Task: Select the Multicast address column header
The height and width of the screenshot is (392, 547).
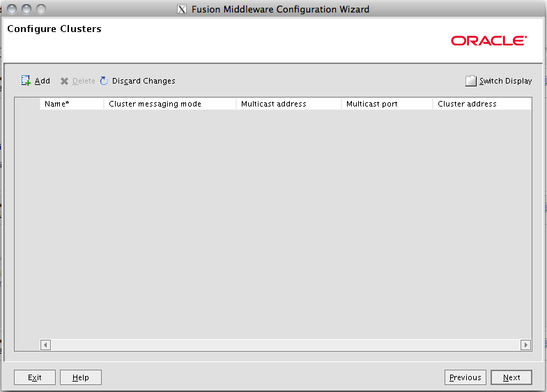Action: [289, 104]
